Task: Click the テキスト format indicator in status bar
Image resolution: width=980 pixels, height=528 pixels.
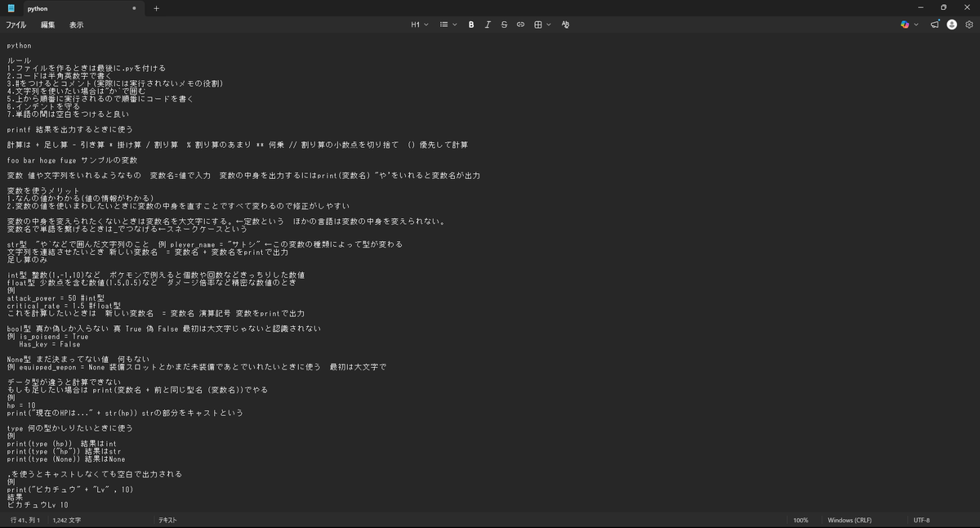Action: tap(167, 520)
